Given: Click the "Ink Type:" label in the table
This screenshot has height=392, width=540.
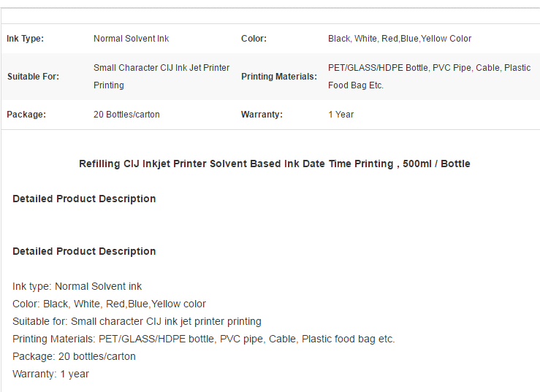Looking at the screenshot, I should pos(26,39).
